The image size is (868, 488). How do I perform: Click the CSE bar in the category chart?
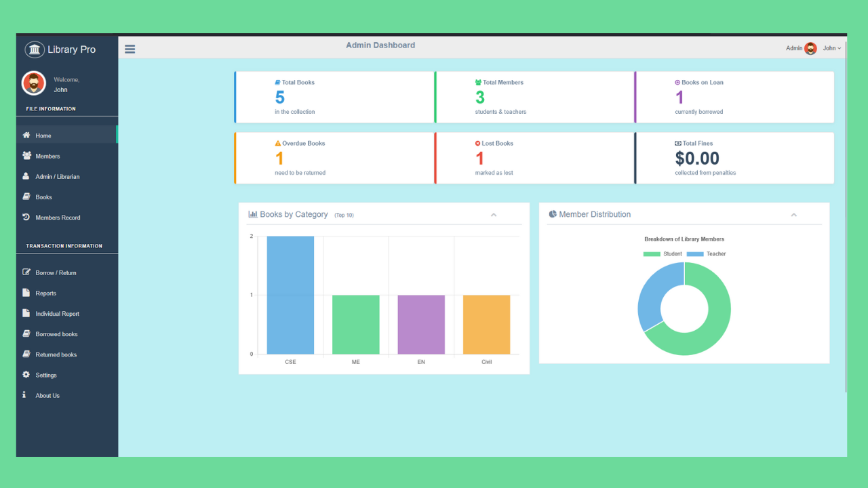(x=290, y=295)
